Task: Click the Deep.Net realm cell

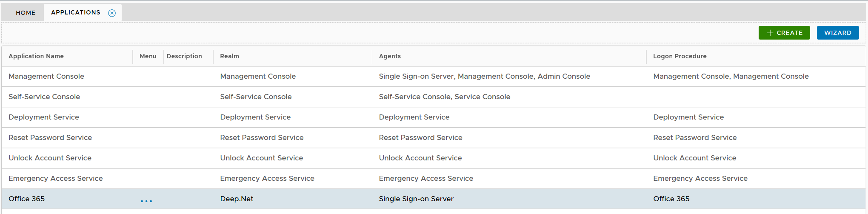Action: click(x=237, y=199)
